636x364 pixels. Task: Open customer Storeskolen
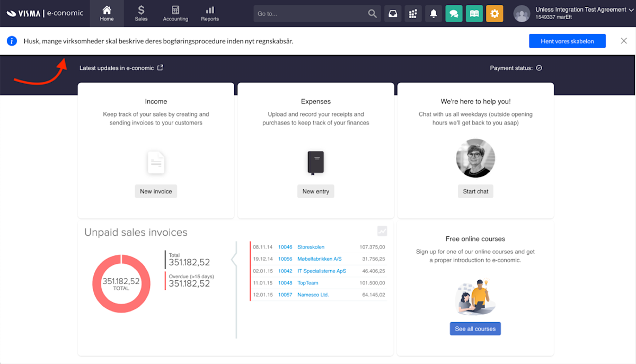pyautogui.click(x=311, y=247)
